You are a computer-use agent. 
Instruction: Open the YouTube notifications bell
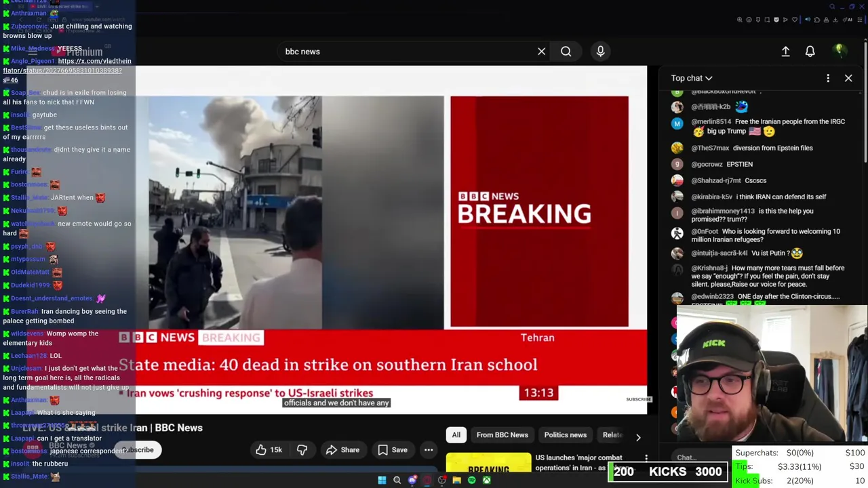pos(810,52)
